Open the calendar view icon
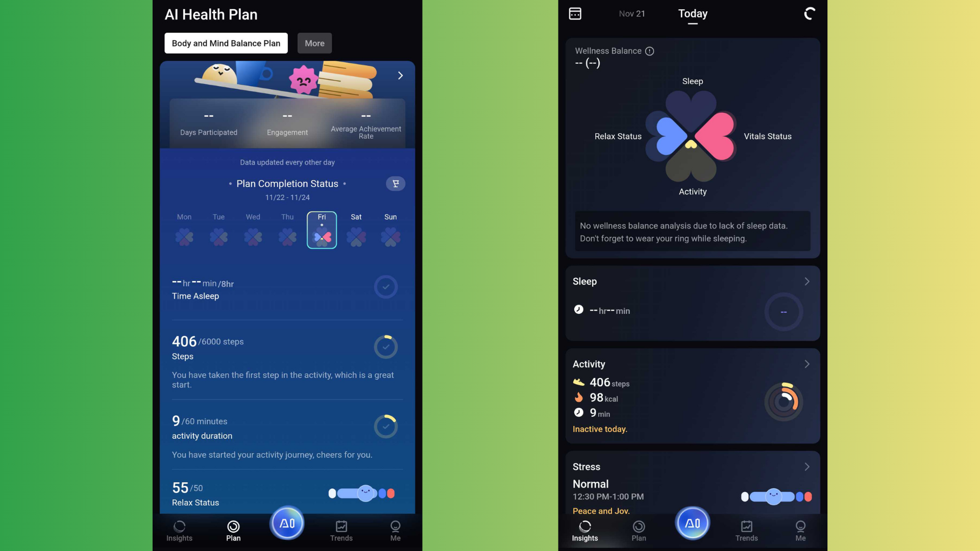The width and height of the screenshot is (980, 551). [575, 13]
